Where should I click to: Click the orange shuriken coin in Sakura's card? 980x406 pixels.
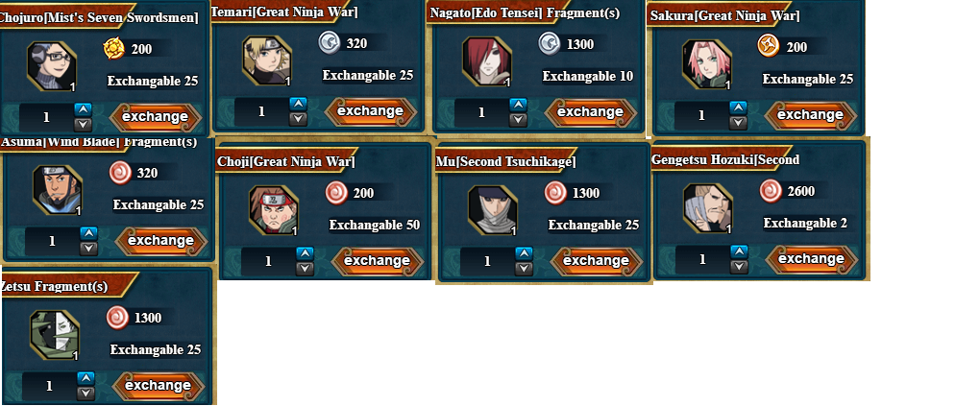(768, 46)
